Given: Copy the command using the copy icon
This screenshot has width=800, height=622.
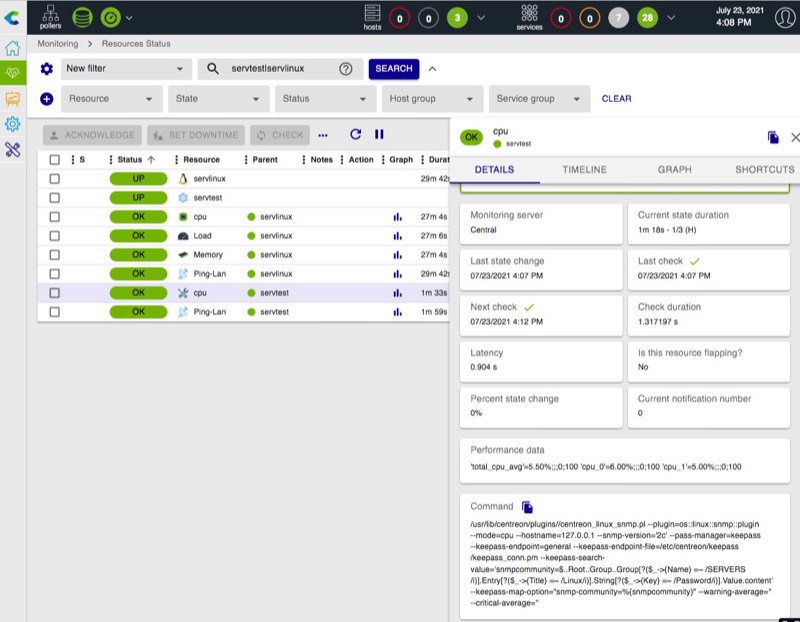Looking at the screenshot, I should [527, 507].
